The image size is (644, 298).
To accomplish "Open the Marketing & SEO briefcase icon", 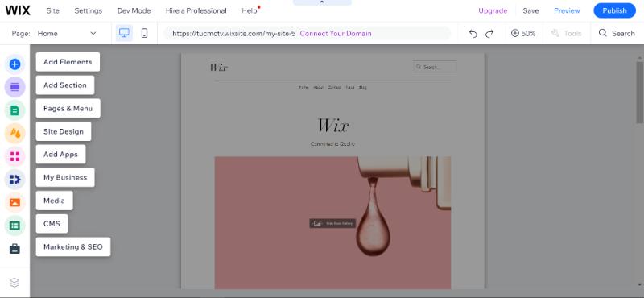I will (x=14, y=249).
